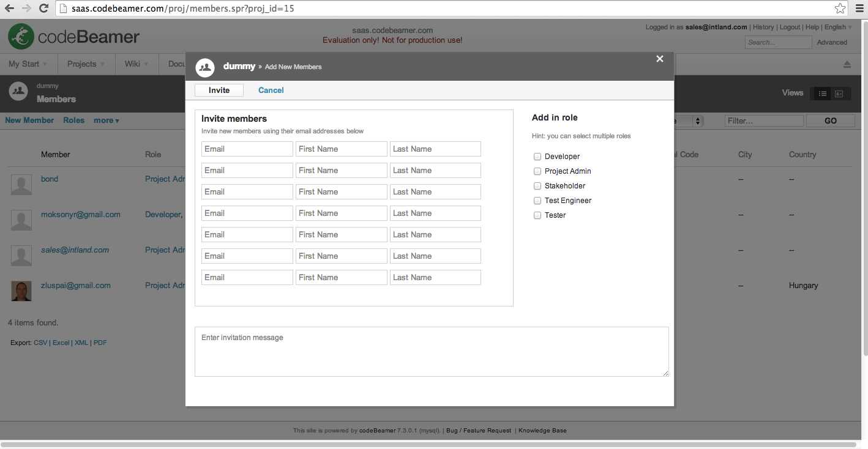The width and height of the screenshot is (868, 449).
Task: Open the Projects dropdown menu
Action: [x=86, y=64]
